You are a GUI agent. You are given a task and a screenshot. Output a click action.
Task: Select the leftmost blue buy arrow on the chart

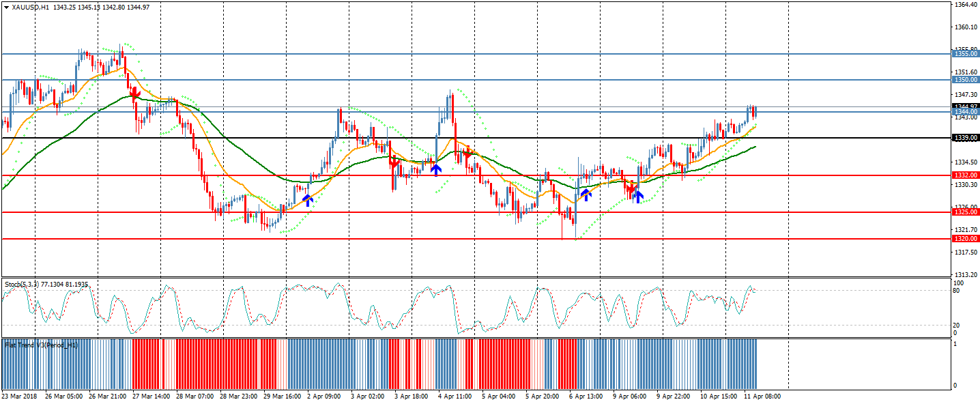[x=308, y=200]
